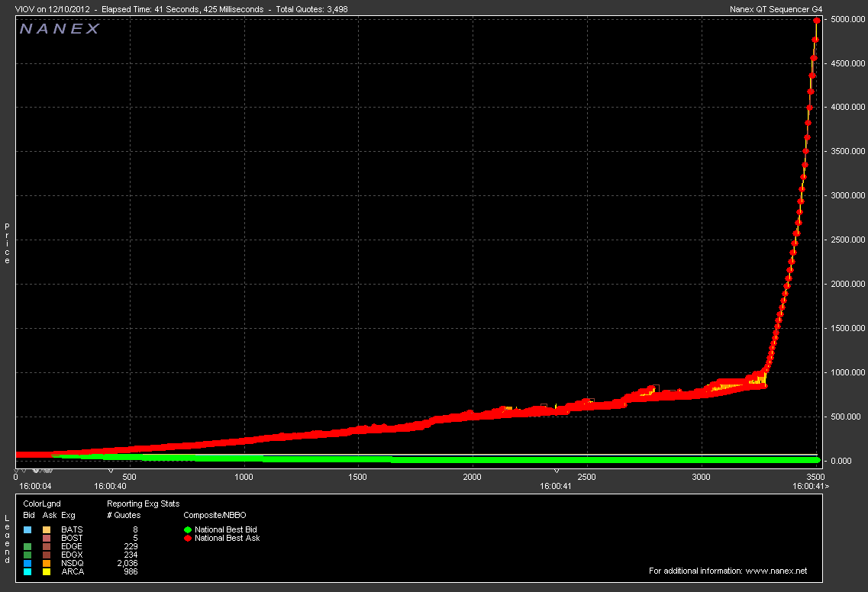
Task: Select the 'ARCA' exchange label
Action: [73, 571]
